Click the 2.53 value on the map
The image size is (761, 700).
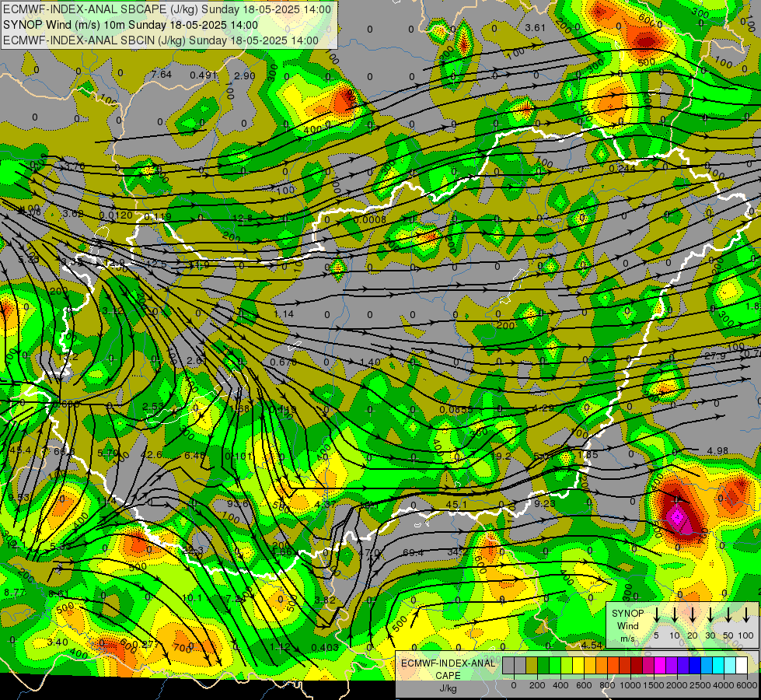(153, 406)
